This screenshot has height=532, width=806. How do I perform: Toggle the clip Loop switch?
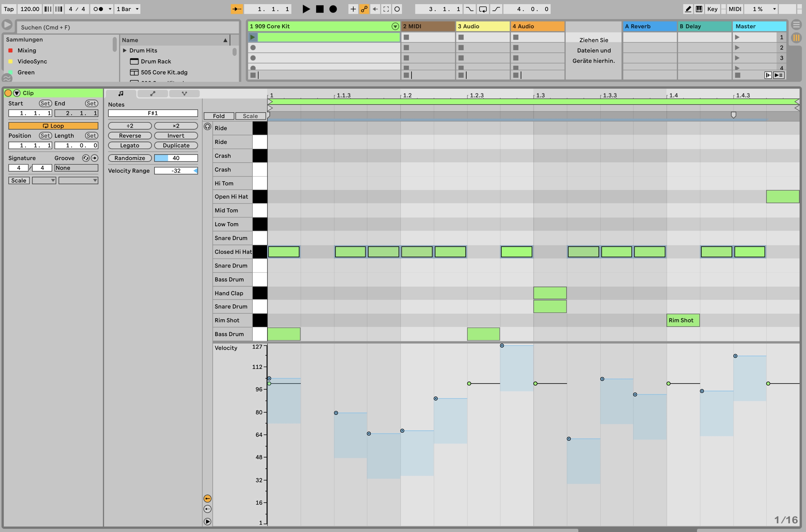pyautogui.click(x=53, y=126)
